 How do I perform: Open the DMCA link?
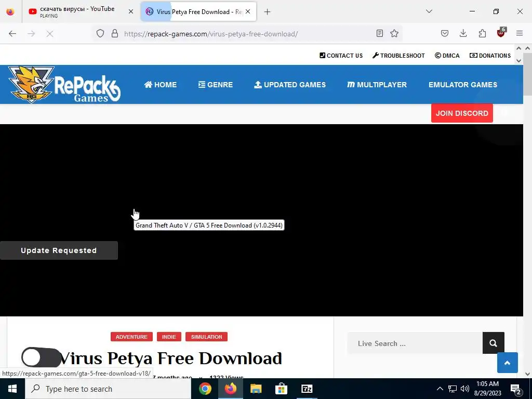pos(447,55)
